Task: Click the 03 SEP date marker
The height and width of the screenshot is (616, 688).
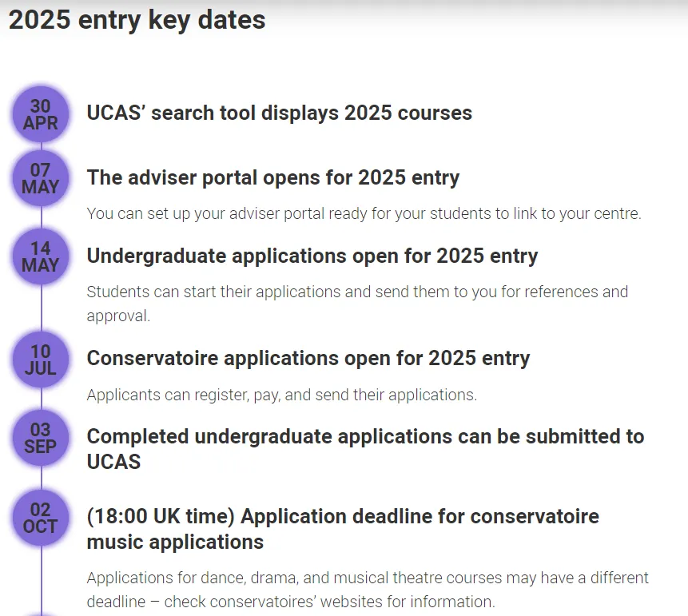Action: pos(40,438)
